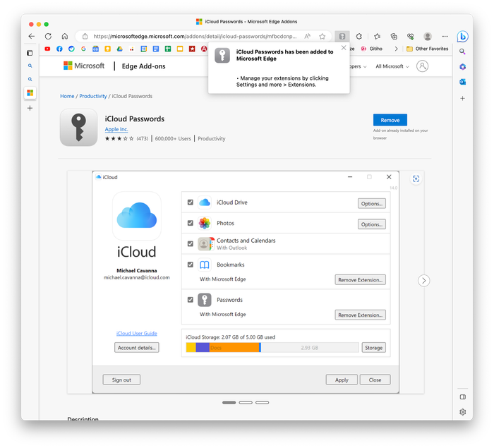Open the Favorites hub star-list icon
The width and height of the screenshot is (494, 448).
pos(377,37)
